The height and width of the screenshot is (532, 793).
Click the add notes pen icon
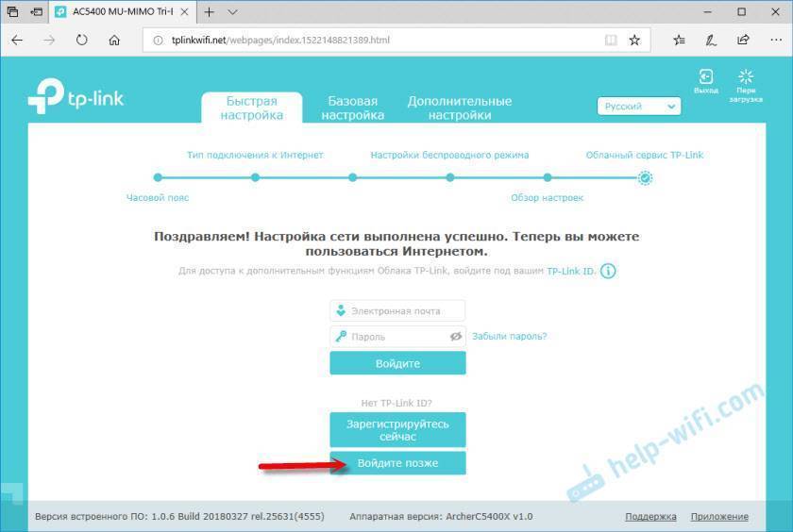pyautogui.click(x=711, y=40)
